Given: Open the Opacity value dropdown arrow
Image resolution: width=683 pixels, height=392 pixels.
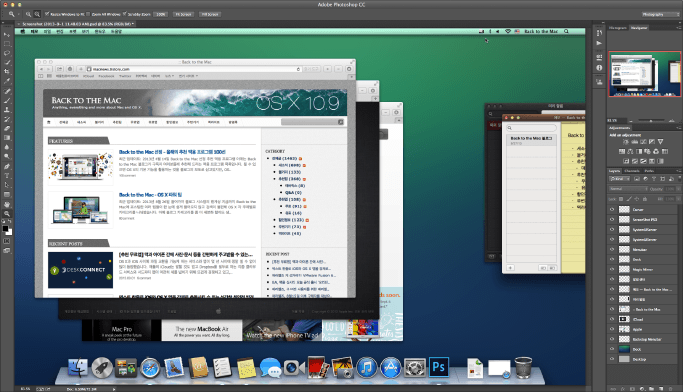Looking at the screenshot, I should (x=679, y=189).
